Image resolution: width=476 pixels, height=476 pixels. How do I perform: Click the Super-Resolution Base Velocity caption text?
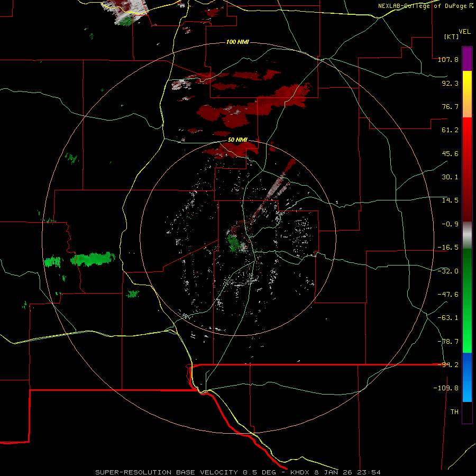(237, 472)
